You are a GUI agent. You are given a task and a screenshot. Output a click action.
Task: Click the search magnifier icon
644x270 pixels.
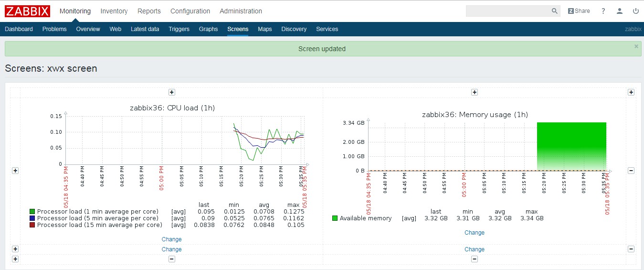(554, 11)
